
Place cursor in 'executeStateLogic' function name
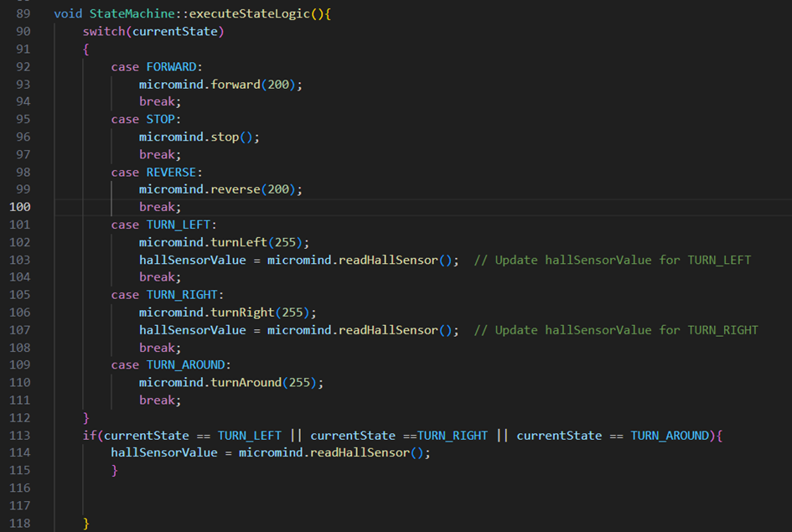250,13
